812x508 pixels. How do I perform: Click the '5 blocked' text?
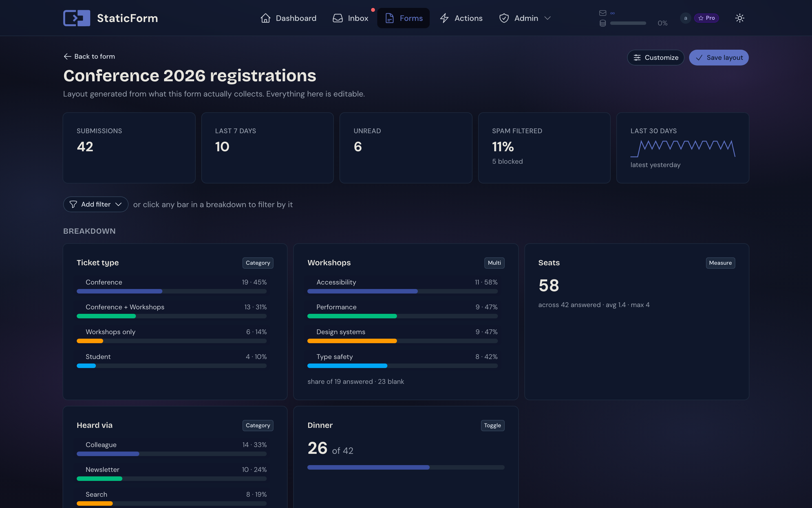[507, 162]
